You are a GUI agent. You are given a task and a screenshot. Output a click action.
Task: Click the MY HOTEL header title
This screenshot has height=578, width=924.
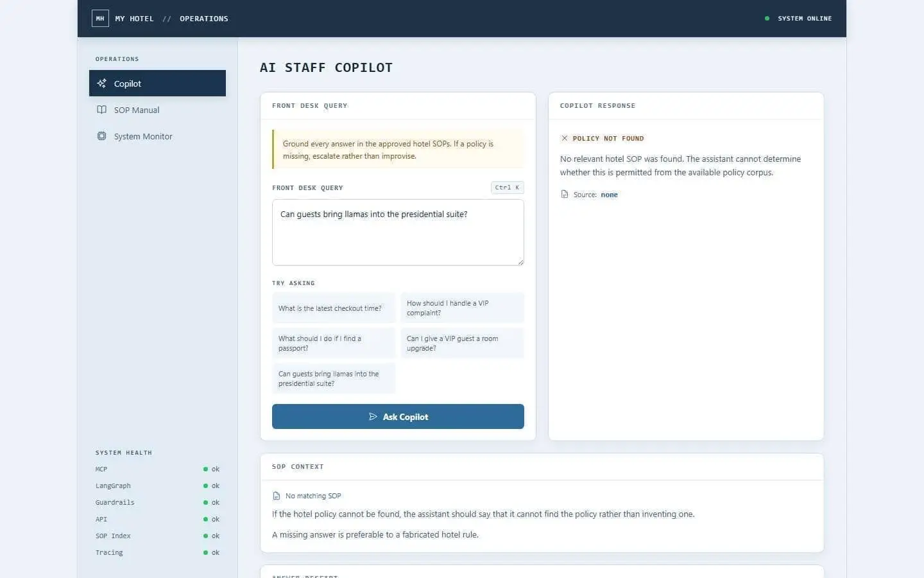pyautogui.click(x=135, y=19)
